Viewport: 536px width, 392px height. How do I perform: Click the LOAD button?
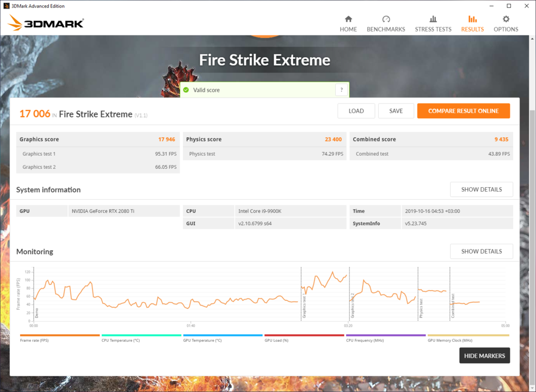pos(356,111)
